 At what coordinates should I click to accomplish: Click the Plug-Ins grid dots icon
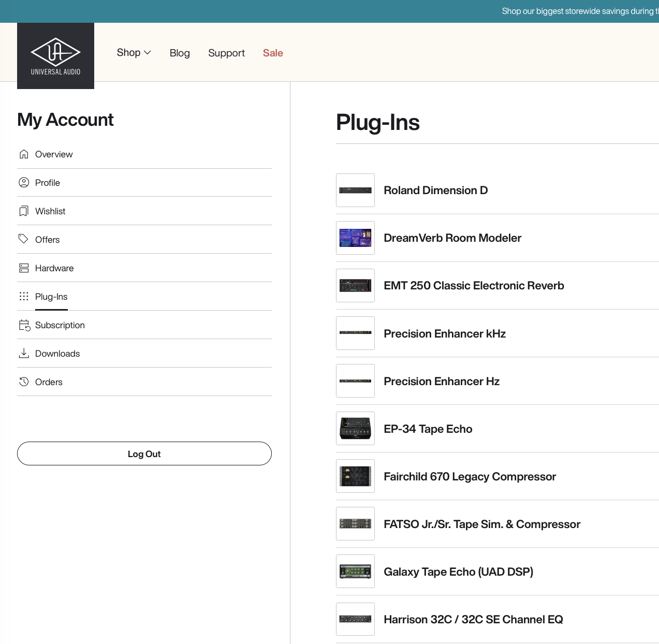point(24,297)
